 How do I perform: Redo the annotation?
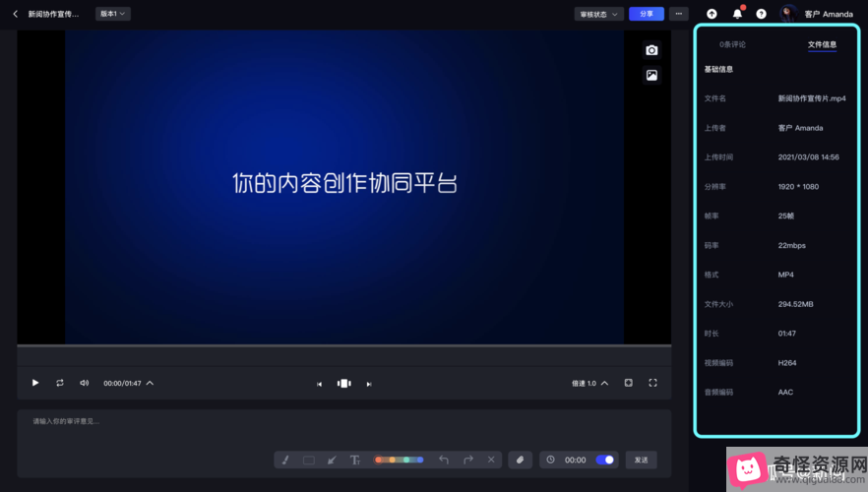468,460
